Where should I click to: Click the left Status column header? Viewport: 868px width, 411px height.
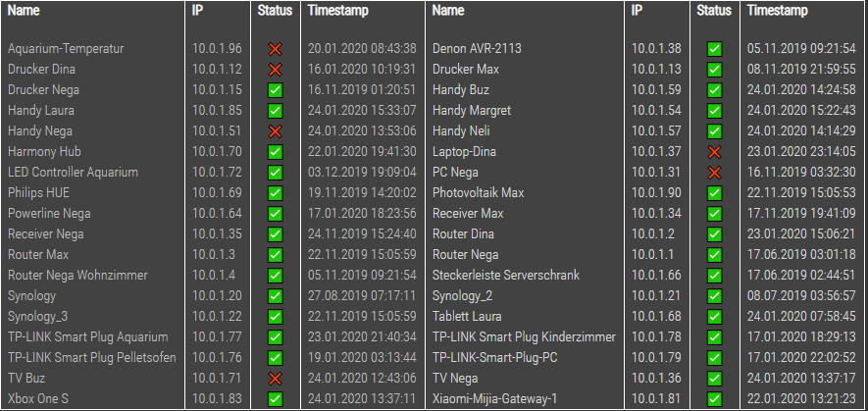coord(275,11)
